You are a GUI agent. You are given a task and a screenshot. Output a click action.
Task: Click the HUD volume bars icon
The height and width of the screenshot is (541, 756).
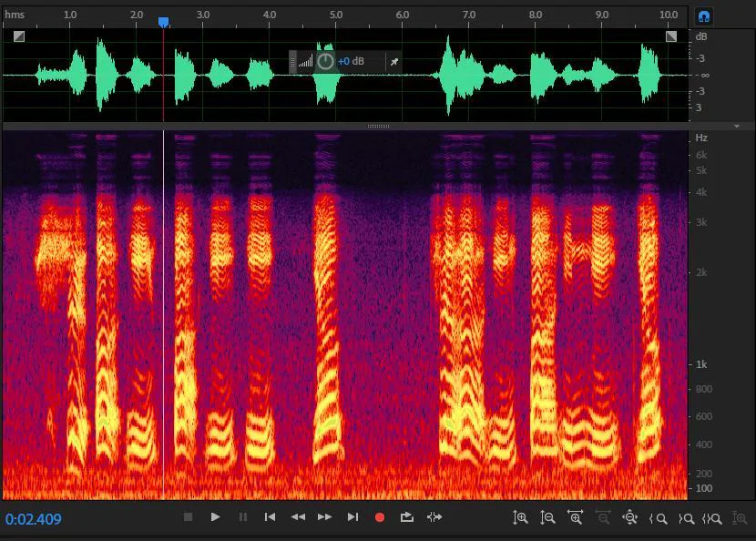click(x=305, y=61)
